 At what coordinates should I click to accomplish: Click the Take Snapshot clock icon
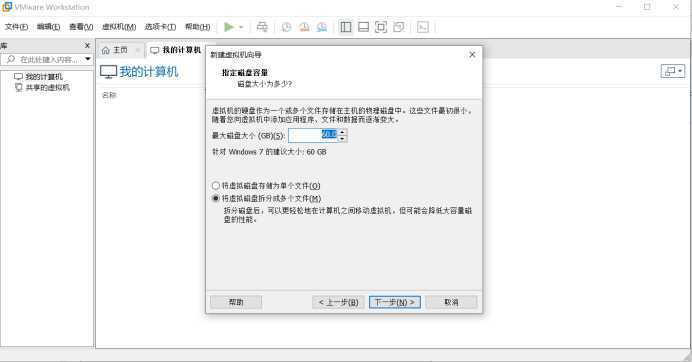(x=286, y=27)
